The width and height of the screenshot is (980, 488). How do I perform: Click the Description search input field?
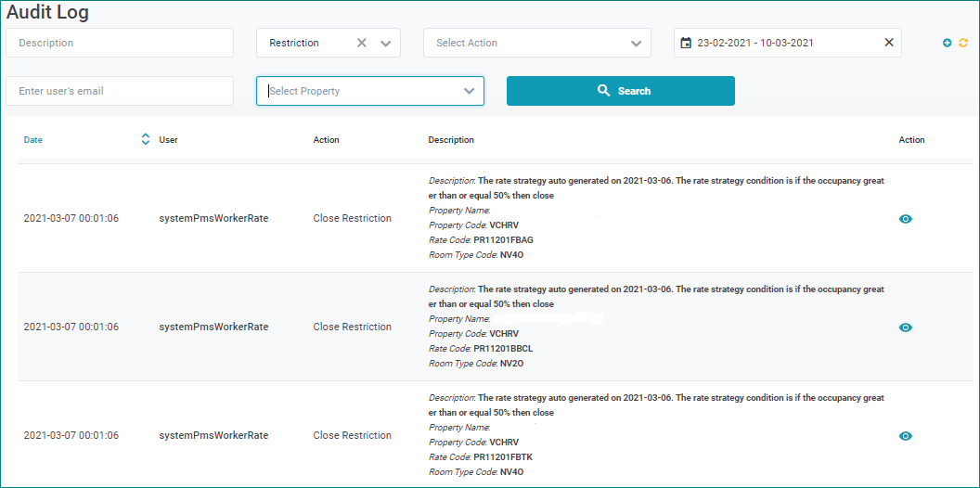point(120,43)
